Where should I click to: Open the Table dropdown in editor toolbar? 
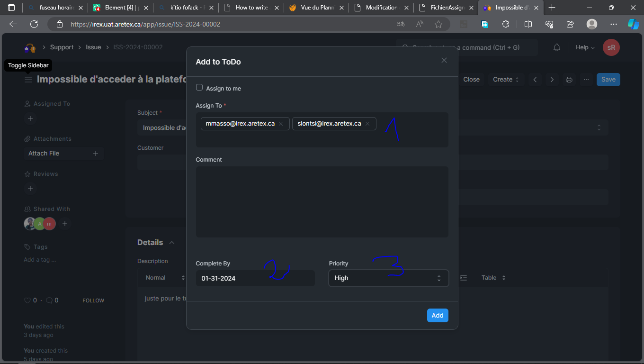493,278
